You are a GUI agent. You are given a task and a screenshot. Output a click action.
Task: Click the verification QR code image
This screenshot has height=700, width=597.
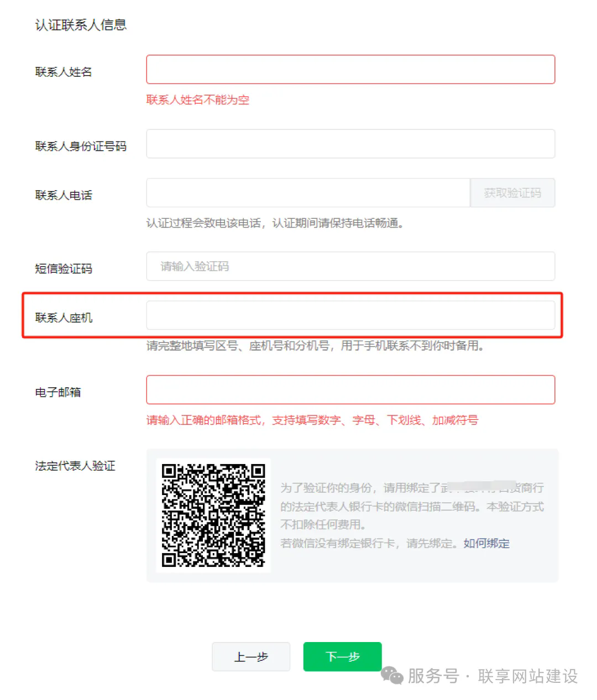213,515
